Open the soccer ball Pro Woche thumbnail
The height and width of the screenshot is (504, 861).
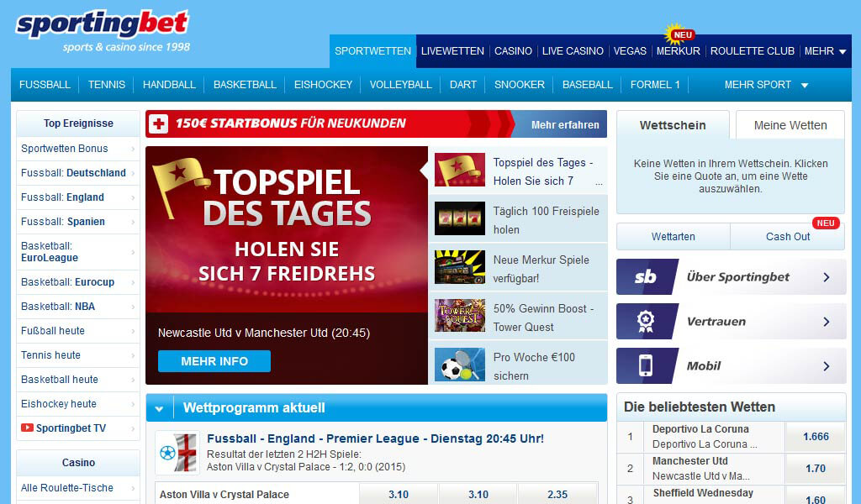[x=460, y=365]
